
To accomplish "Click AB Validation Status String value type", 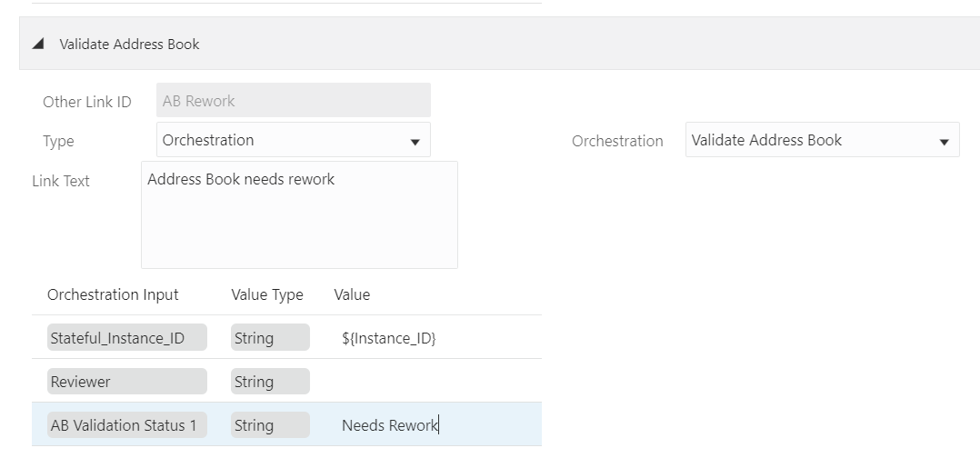I will click(x=270, y=425).
